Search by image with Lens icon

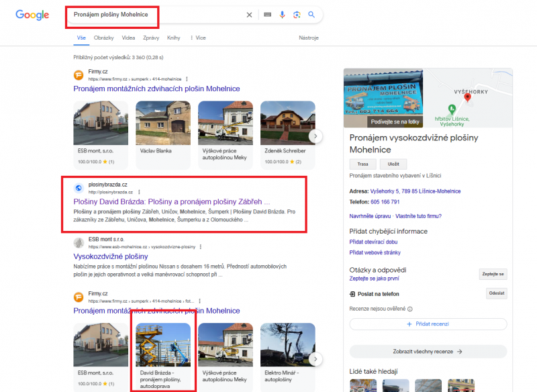297,14
